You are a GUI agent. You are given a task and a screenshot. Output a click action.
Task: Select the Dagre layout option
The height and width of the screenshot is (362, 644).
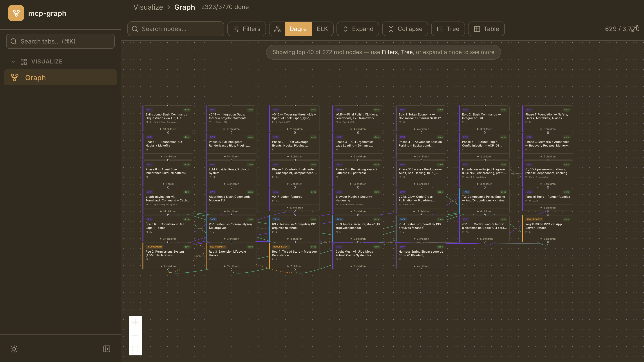tap(298, 29)
